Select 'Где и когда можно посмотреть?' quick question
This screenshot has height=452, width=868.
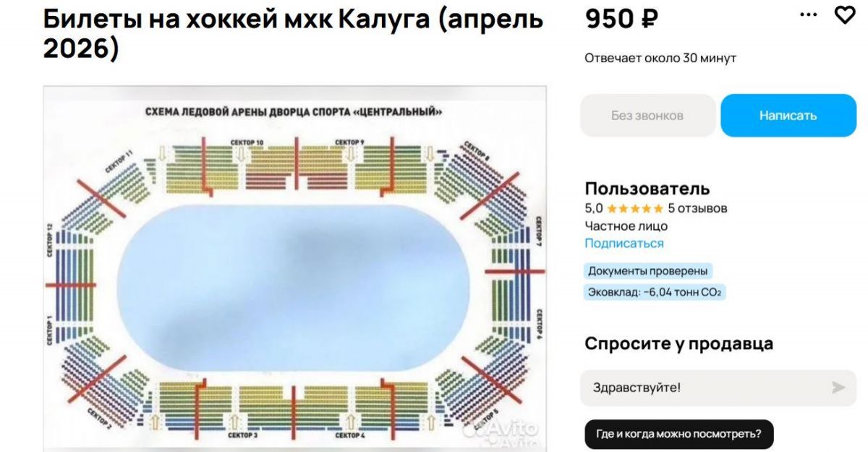pos(678,434)
